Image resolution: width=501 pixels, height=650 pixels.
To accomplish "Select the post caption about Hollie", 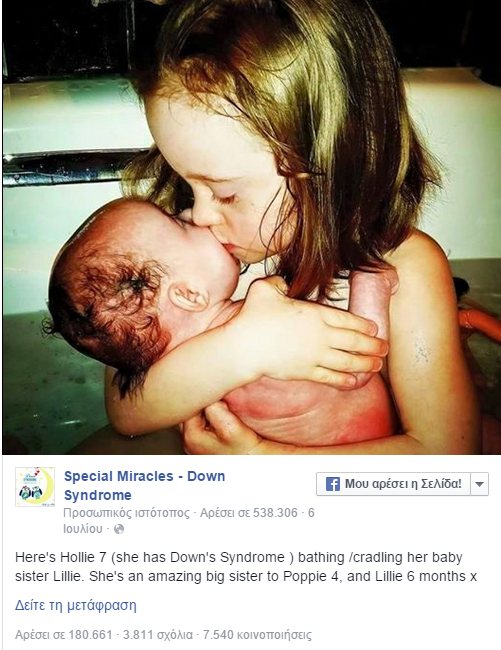I will coord(246,567).
